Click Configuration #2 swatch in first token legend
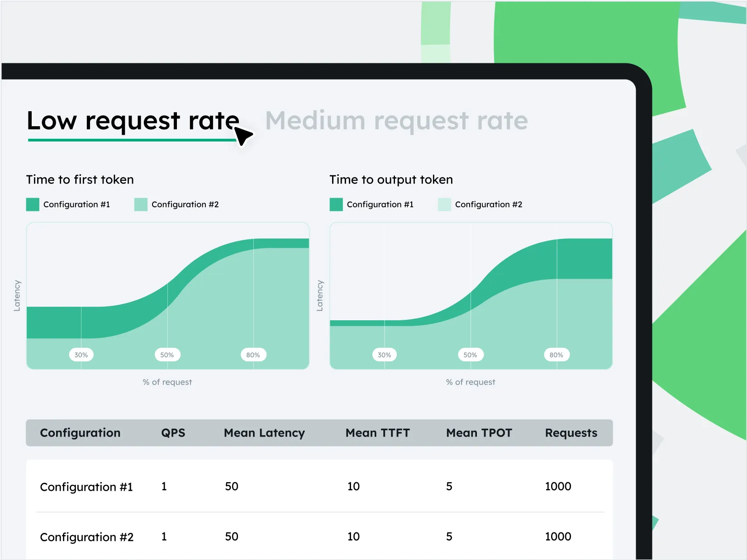This screenshot has width=747, height=560. (x=141, y=204)
